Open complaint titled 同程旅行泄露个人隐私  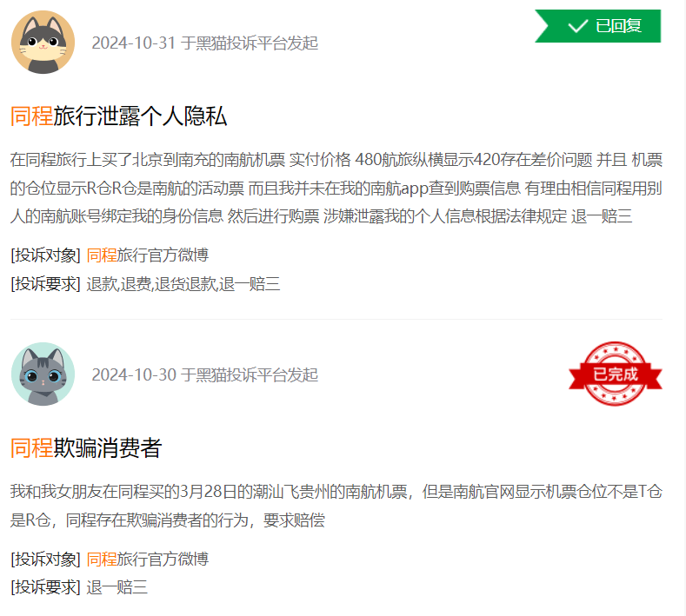[x=118, y=116]
